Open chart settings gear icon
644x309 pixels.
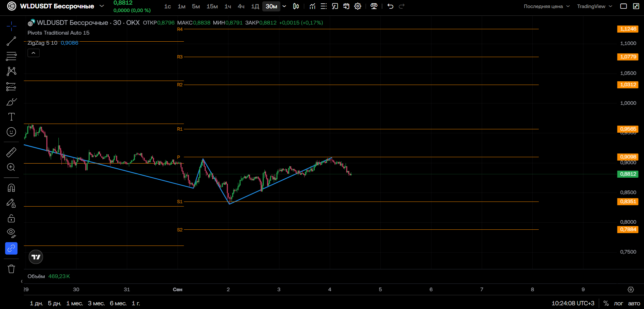pos(358,6)
